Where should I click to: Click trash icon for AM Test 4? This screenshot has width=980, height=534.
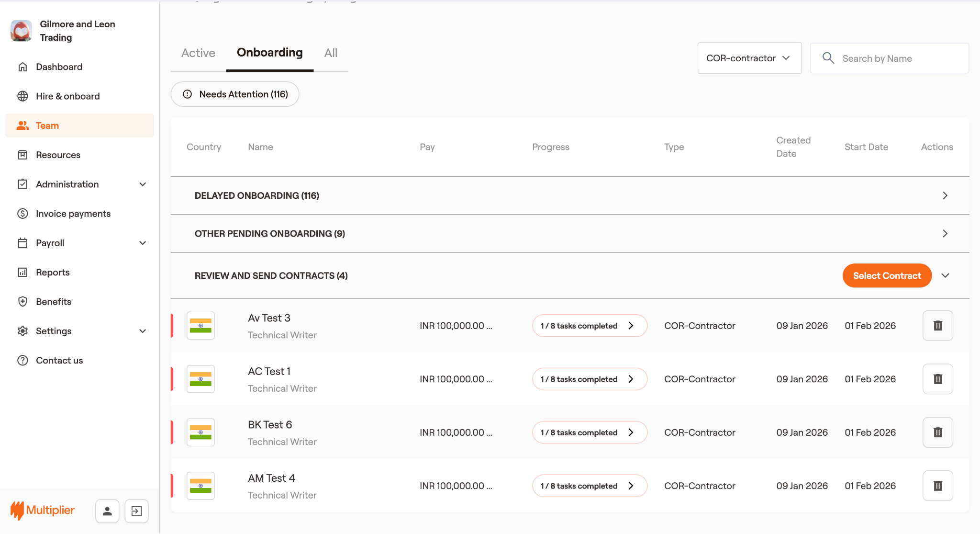(x=937, y=486)
